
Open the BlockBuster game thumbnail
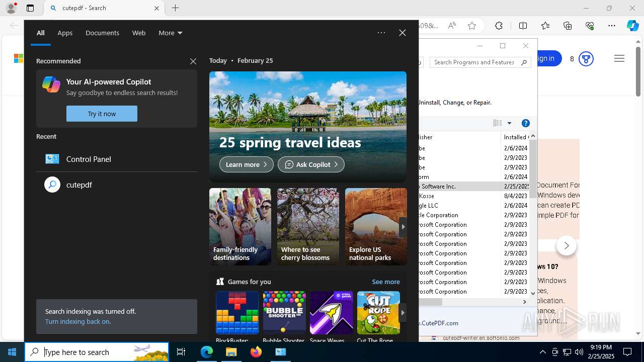(237, 313)
